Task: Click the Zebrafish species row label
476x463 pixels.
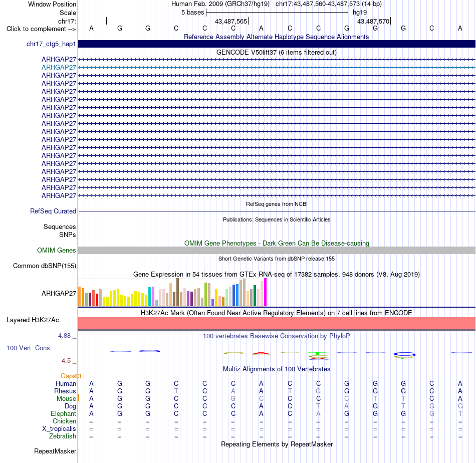Action: click(63, 436)
